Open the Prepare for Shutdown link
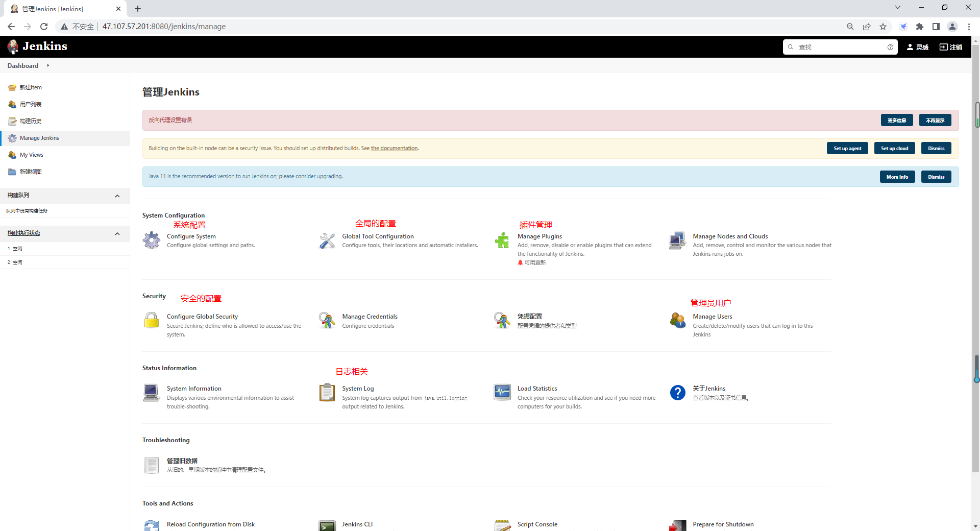980x531 pixels. (x=723, y=524)
